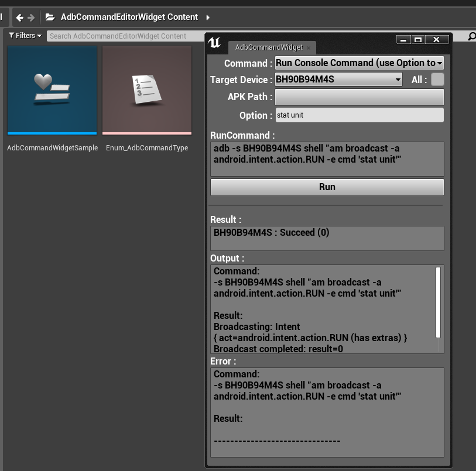476x471 pixels.
Task: Close the AdbCommandWidget window
Action: pos(437,40)
